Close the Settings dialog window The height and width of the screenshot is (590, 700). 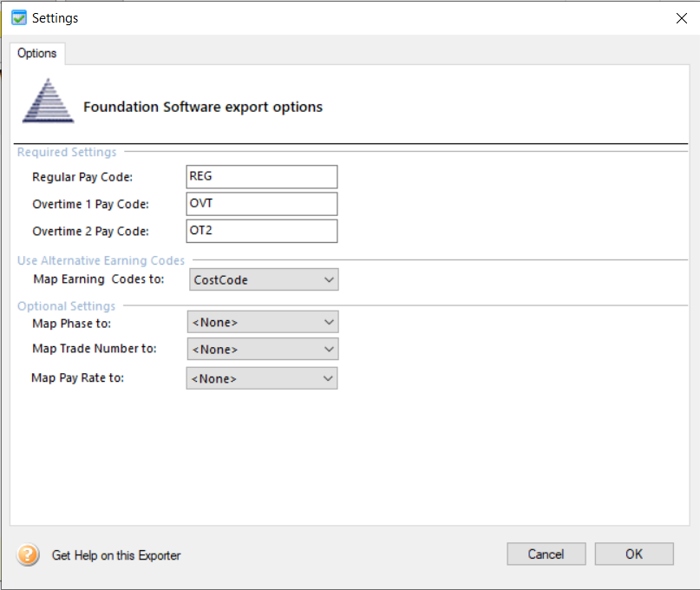681,18
